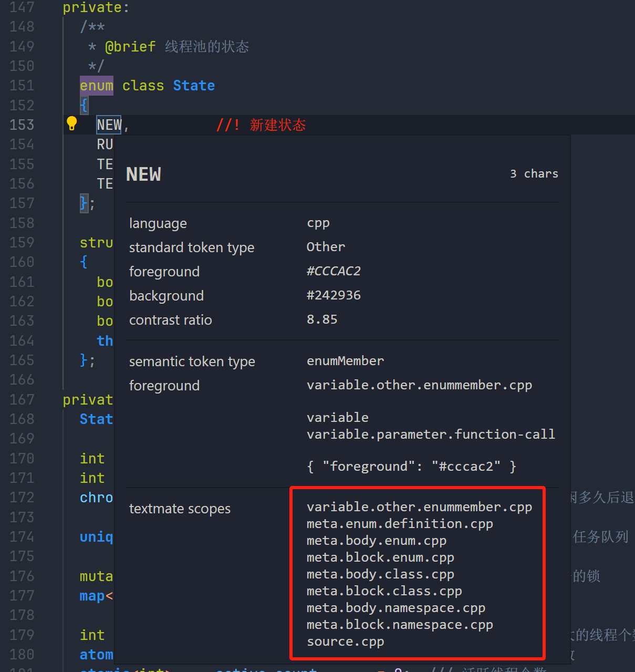Select the enum keyword on line 151

97,86
